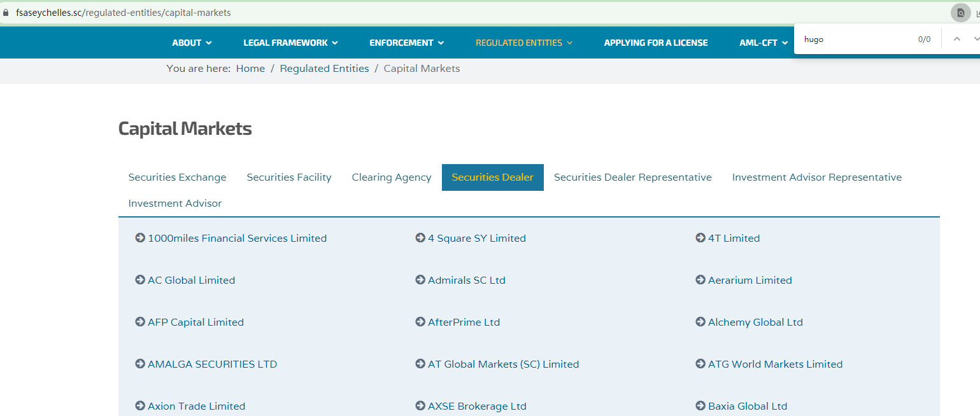Open the AfterPrime Ltd entity link

tap(464, 322)
